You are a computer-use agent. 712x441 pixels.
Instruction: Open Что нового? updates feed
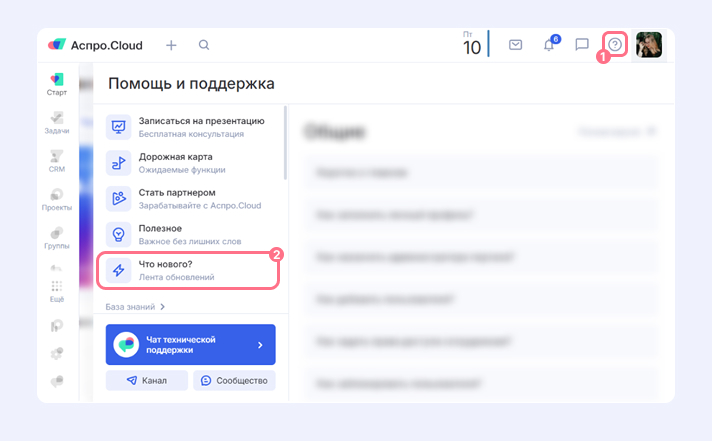[190, 270]
